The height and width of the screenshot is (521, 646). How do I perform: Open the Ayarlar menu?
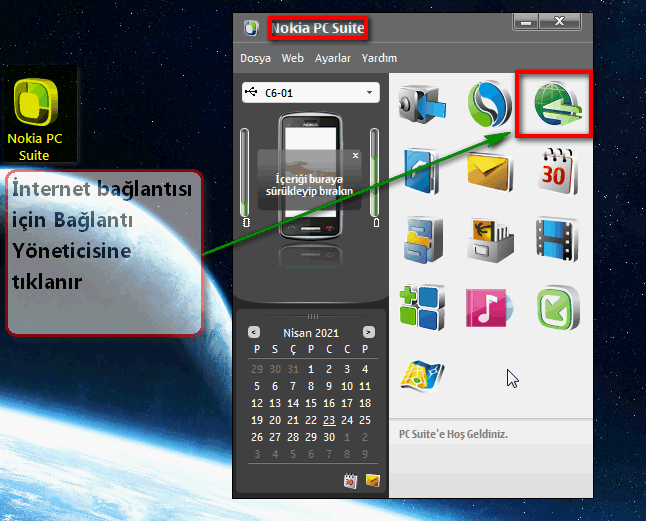point(332,58)
